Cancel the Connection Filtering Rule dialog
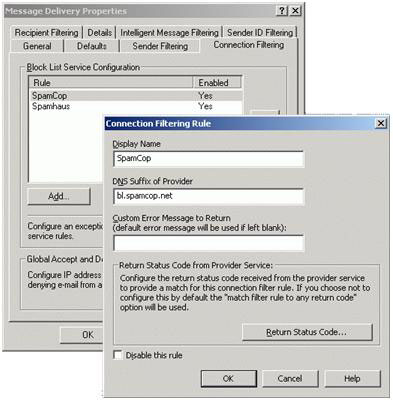Image resolution: width=393 pixels, height=400 pixels. (290, 379)
